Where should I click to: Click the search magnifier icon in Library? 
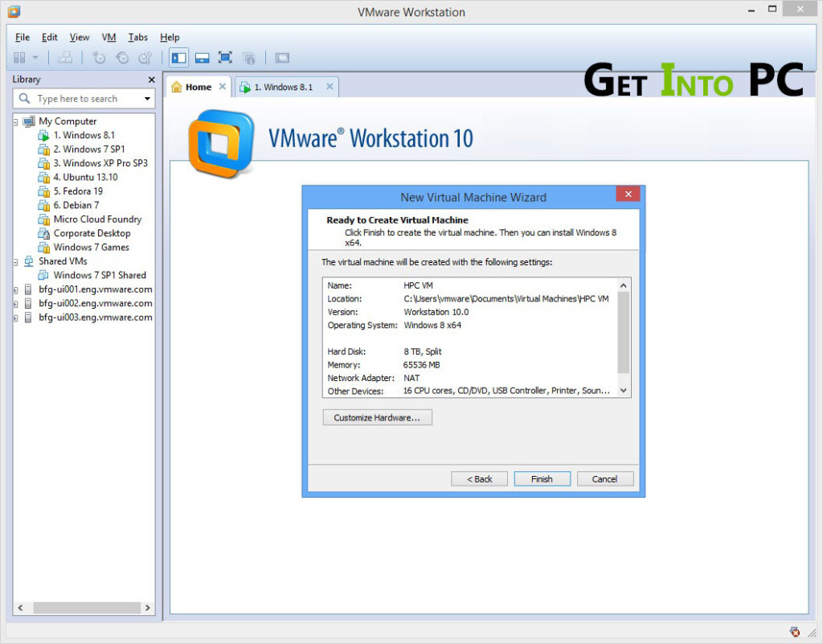click(24, 98)
